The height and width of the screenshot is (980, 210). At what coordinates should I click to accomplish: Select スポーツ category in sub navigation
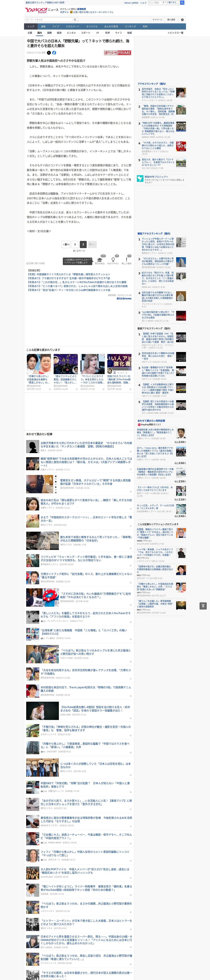point(86,33)
